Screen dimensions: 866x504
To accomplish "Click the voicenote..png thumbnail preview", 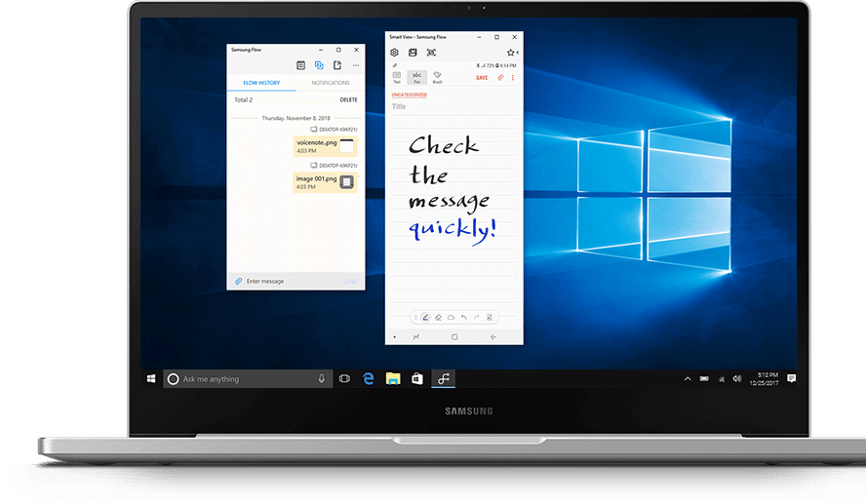I will pos(346,145).
